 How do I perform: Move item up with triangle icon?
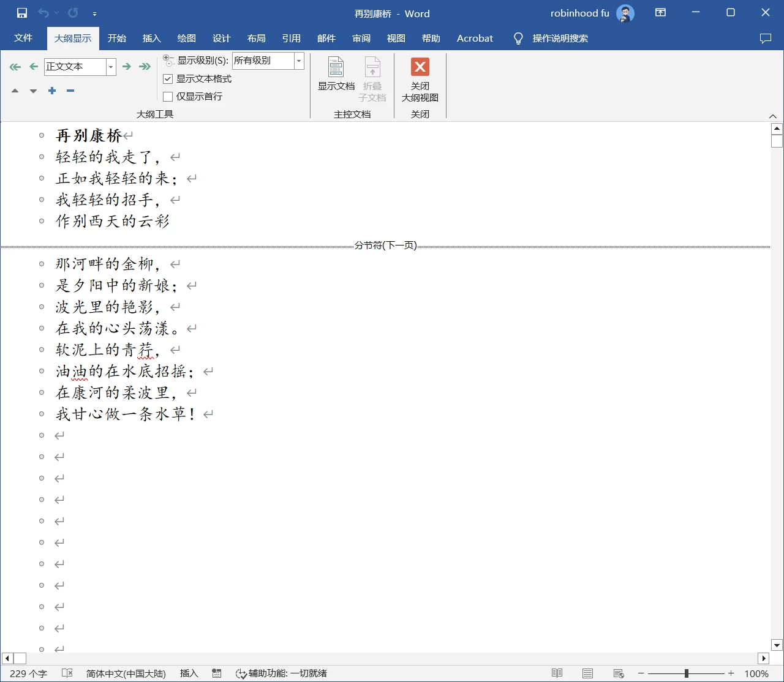pyautogui.click(x=15, y=91)
